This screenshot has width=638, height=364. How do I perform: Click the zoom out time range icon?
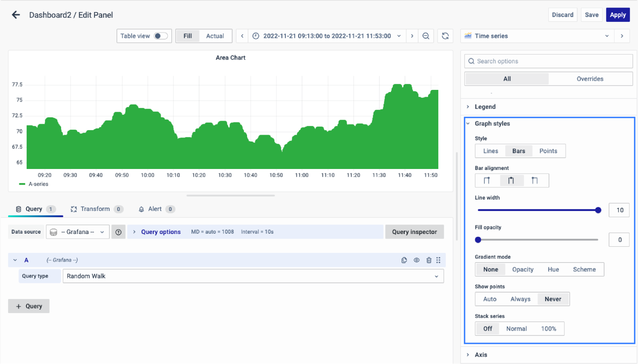426,36
